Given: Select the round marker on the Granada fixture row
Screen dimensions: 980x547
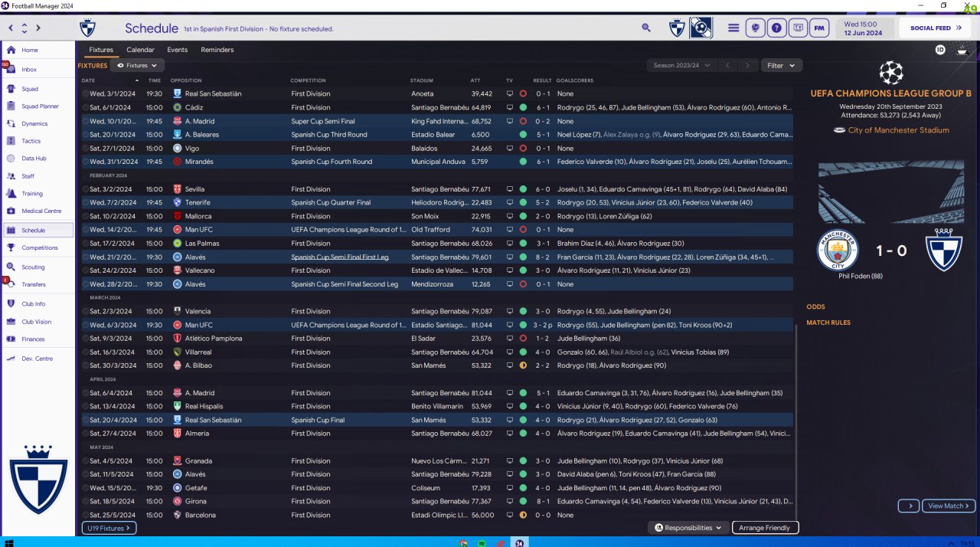Looking at the screenshot, I should (x=85, y=461).
